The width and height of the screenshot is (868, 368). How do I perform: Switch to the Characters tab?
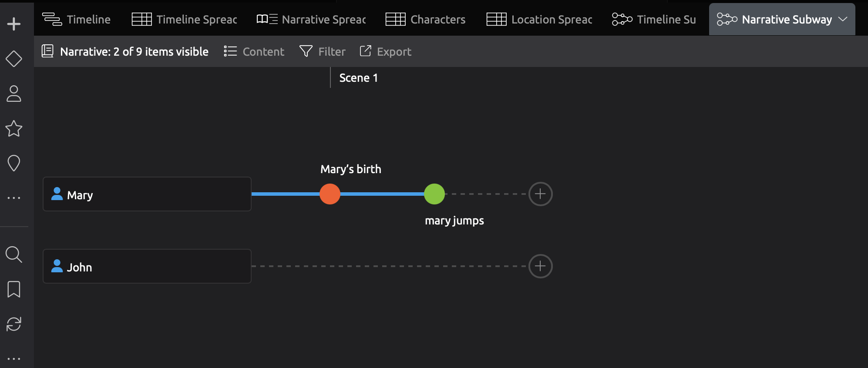point(425,19)
